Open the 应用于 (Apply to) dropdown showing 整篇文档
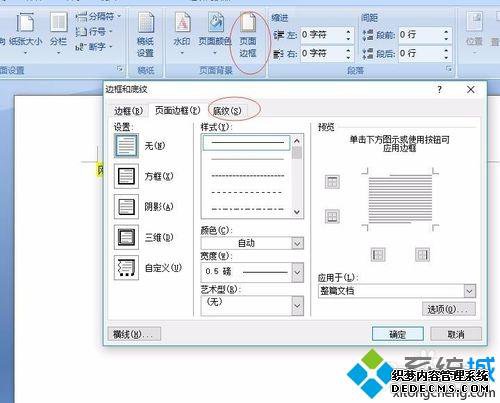Viewport: 500px width, 403px height. pyautogui.click(x=397, y=291)
